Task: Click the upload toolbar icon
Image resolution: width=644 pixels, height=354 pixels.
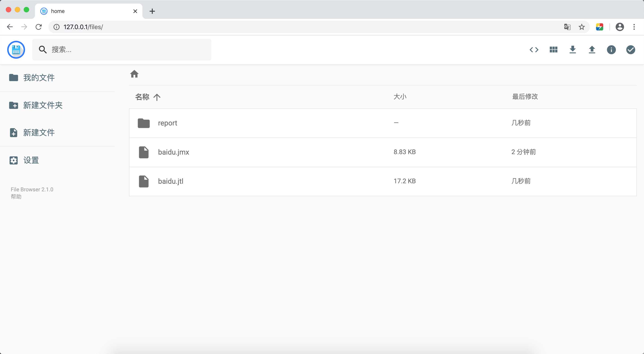Action: pyautogui.click(x=592, y=50)
